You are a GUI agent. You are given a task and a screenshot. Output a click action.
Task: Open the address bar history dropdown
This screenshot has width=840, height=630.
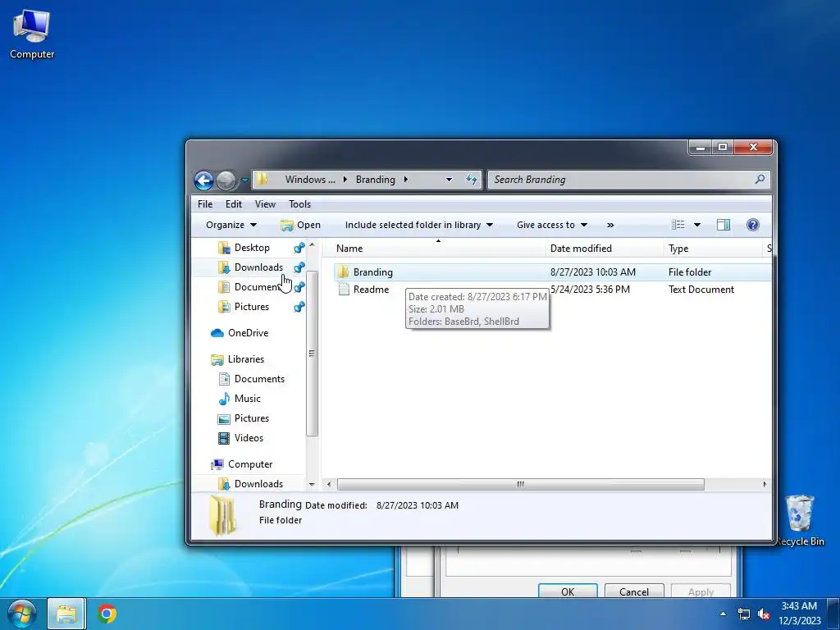pyautogui.click(x=449, y=180)
